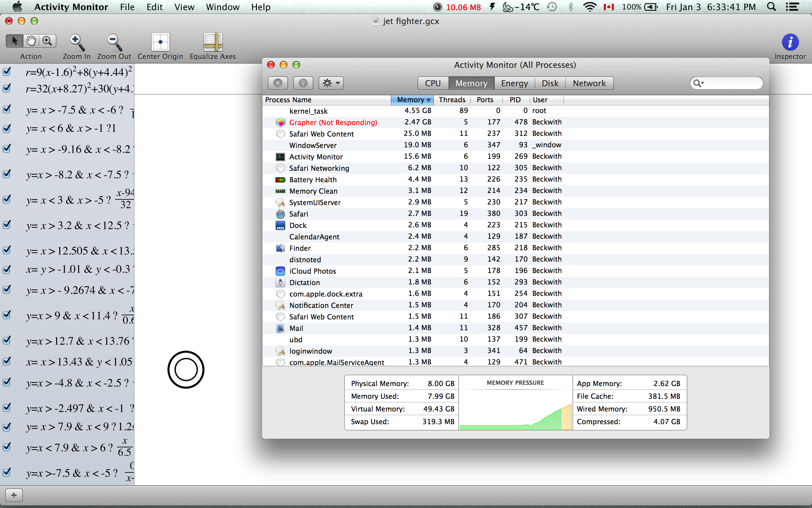Image resolution: width=812 pixels, height=508 pixels.
Task: Click the iCloud Photos process icon
Action: click(280, 271)
